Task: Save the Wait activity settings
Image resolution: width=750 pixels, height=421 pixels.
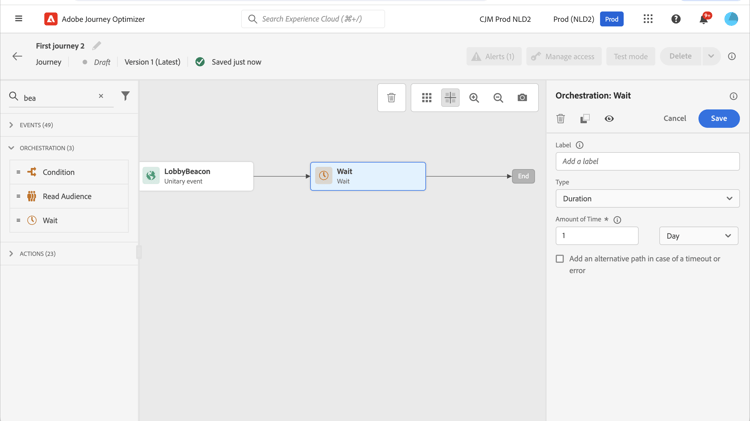Action: 718,119
